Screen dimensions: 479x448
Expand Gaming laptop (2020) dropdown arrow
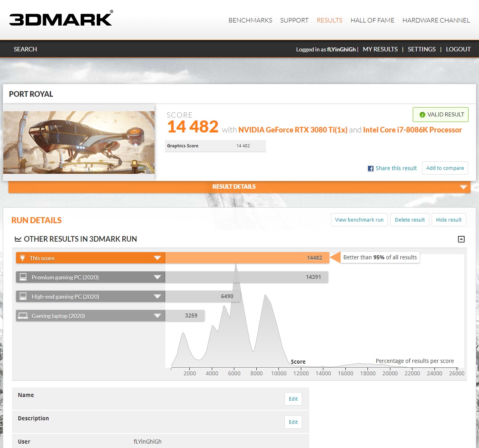(157, 316)
